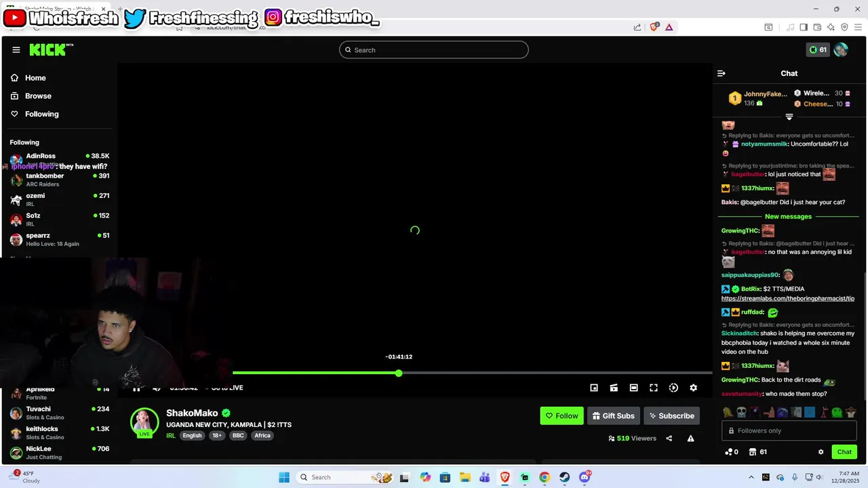Send message with green Chat button

pos(844,452)
